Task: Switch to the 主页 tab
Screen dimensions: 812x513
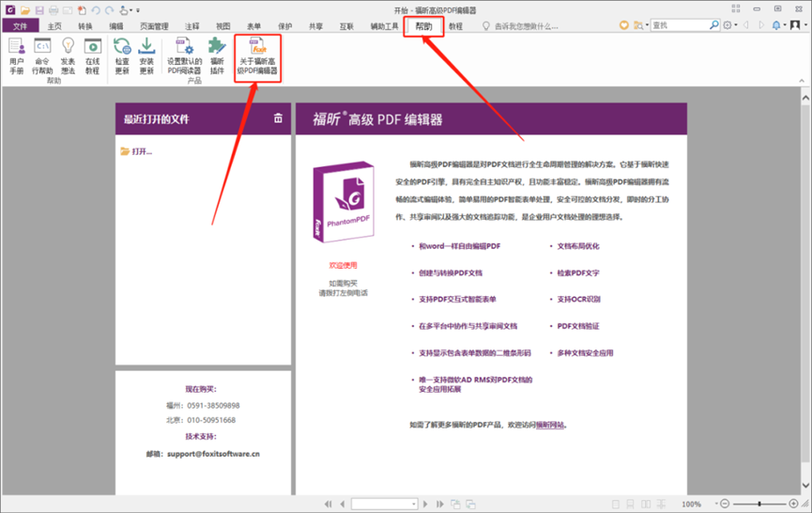Action: click(54, 26)
